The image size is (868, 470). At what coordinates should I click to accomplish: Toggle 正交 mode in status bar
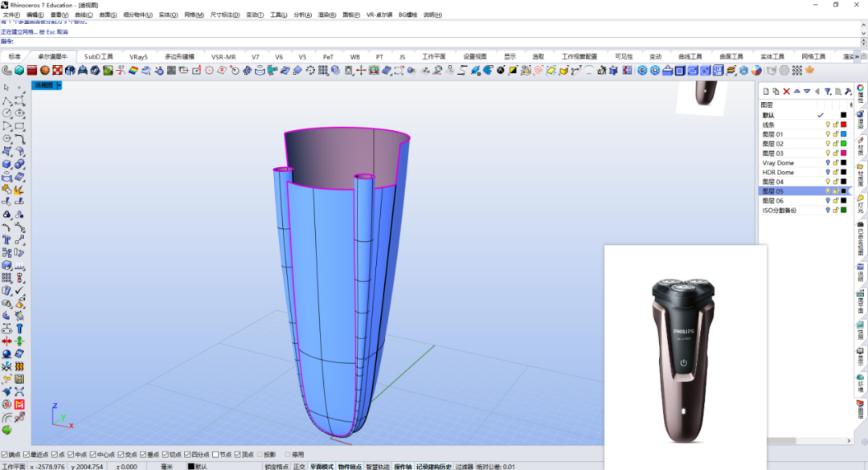[299, 467]
